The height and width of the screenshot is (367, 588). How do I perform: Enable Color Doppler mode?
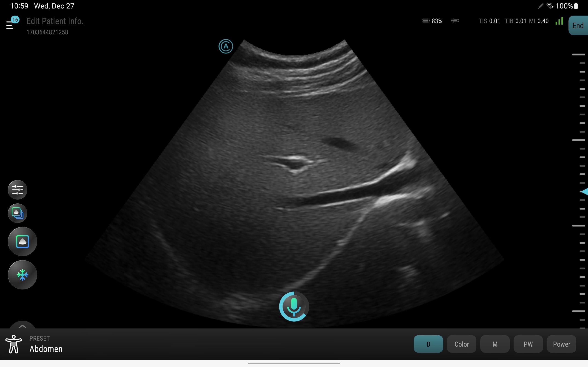(x=461, y=344)
